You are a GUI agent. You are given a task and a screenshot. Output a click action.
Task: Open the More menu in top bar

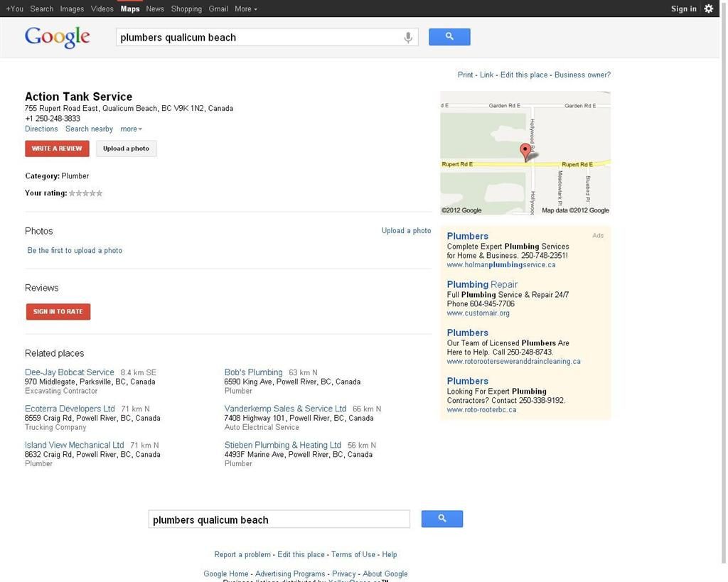tap(245, 9)
